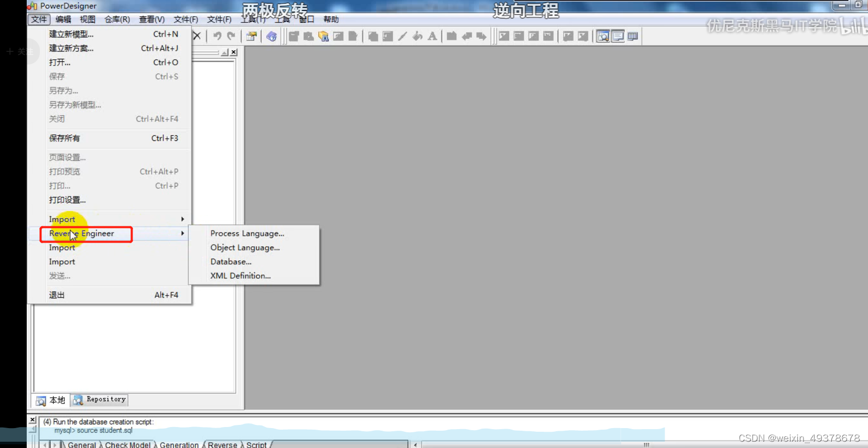868x448 pixels.
Task: Toggle the Browser view toolbar button
Action: pos(603,36)
